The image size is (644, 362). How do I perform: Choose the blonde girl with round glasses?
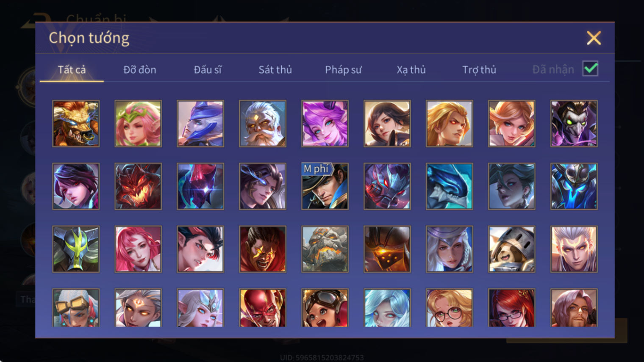point(449,308)
